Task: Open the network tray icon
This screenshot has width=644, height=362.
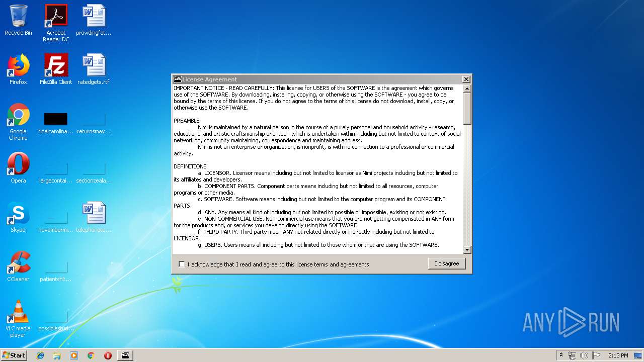Action: click(572, 355)
